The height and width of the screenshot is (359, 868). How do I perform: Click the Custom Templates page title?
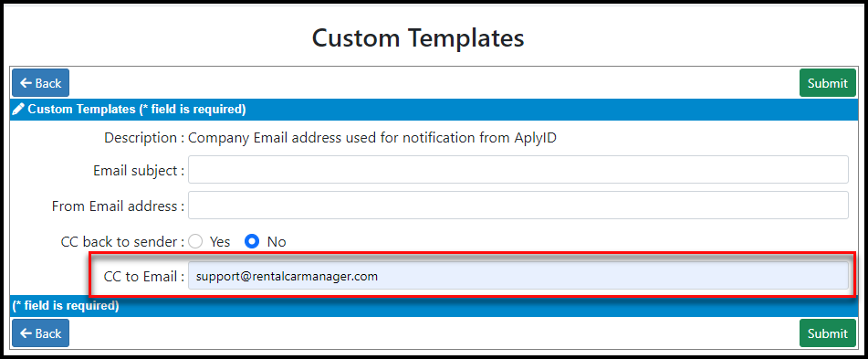[418, 38]
